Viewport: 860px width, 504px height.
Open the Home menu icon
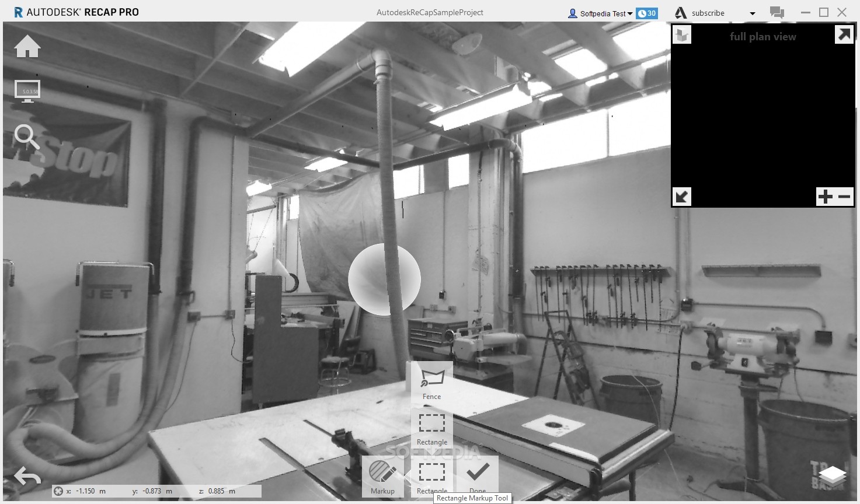tap(27, 47)
